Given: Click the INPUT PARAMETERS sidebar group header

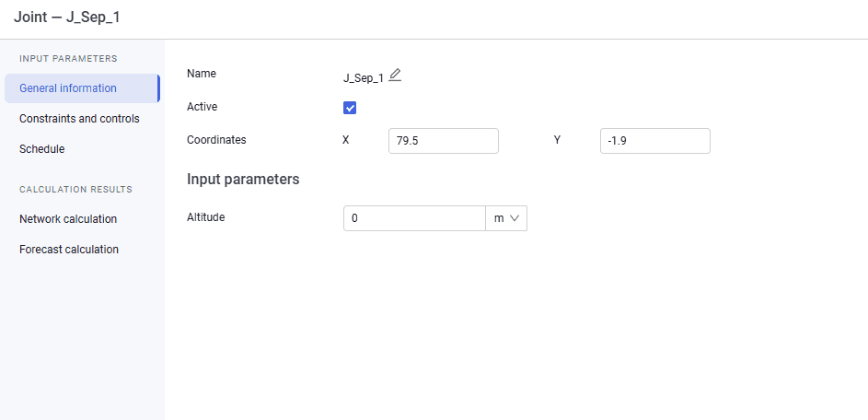Looking at the screenshot, I should [x=68, y=58].
